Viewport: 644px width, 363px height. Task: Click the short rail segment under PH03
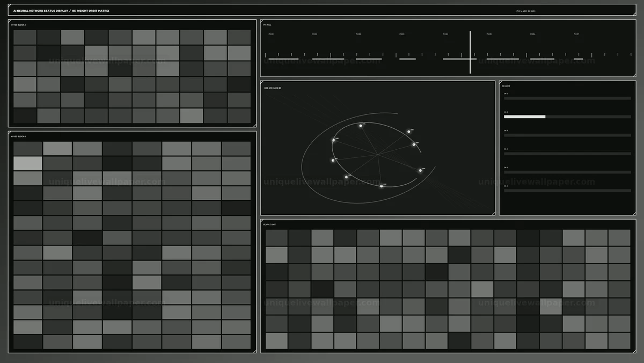[x=407, y=59]
